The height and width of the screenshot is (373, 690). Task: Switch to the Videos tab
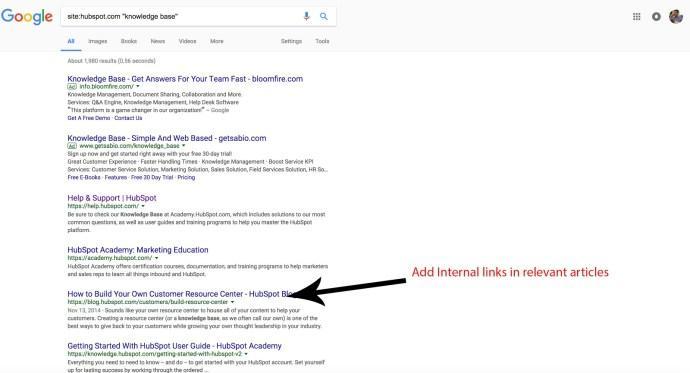187,41
